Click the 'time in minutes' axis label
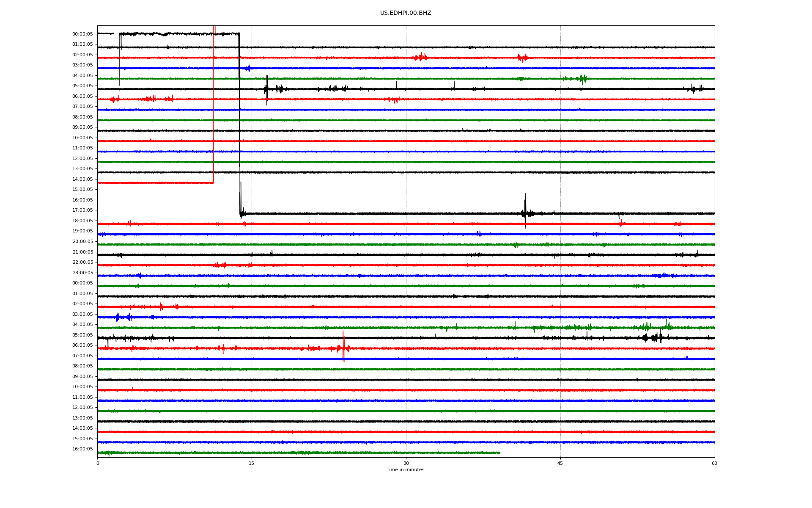The image size is (812, 508). point(406,469)
